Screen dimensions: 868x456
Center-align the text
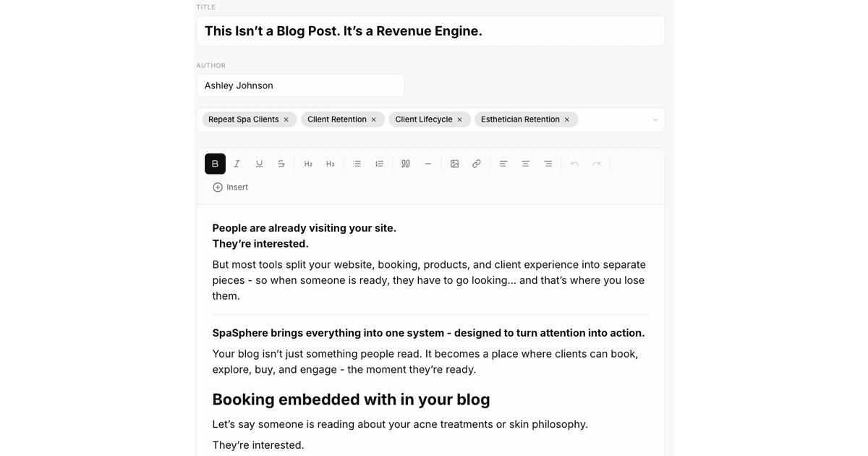coord(526,164)
